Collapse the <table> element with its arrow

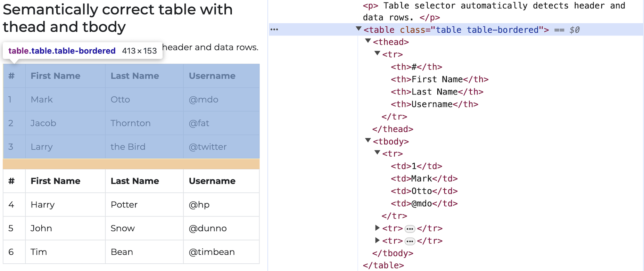[358, 29]
